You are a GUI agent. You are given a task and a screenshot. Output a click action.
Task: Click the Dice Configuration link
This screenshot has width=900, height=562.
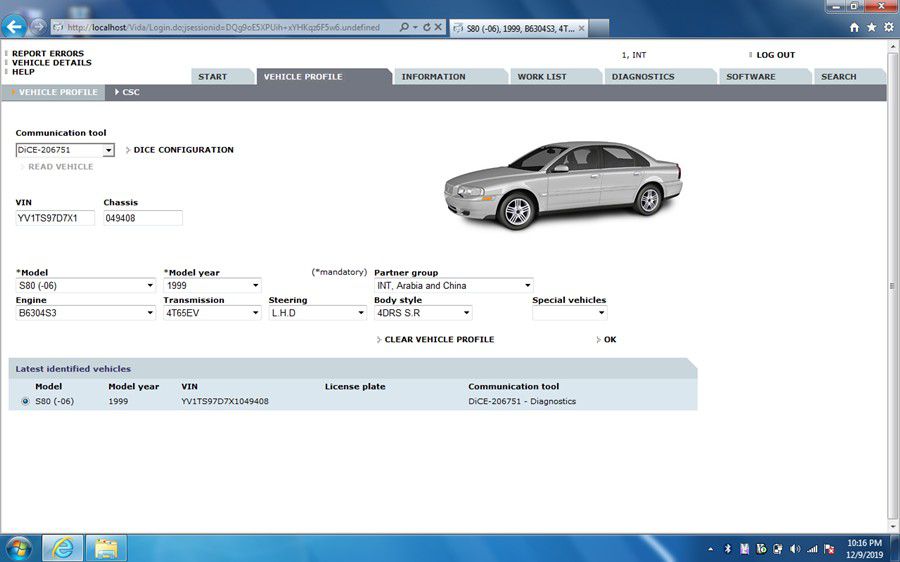(x=183, y=150)
